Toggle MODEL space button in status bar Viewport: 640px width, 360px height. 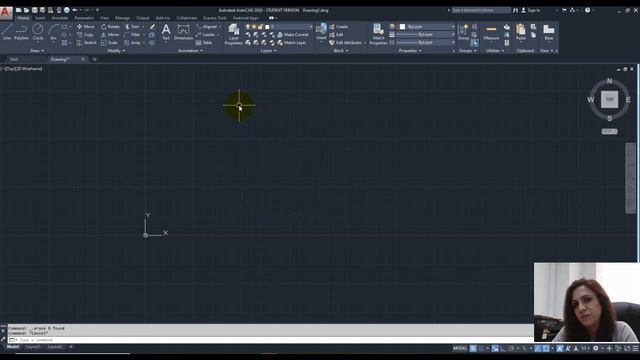460,348
